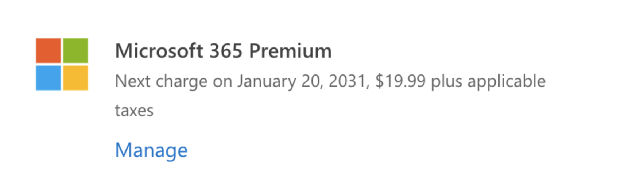Click the Microsoft four-square logo
Screen dimensions: 644x192
pyautogui.click(x=62, y=64)
